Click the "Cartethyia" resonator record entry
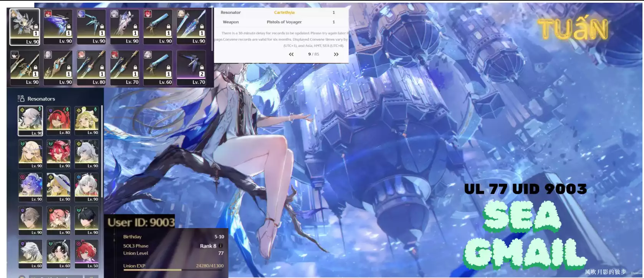644x278 pixels. pos(284,13)
